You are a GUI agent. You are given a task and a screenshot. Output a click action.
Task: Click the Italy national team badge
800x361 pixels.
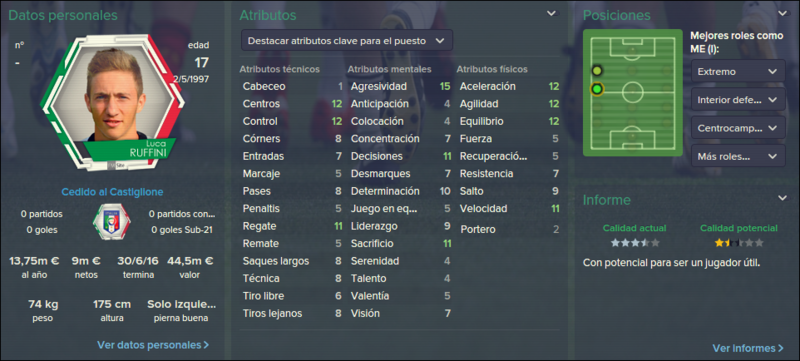[111, 222]
